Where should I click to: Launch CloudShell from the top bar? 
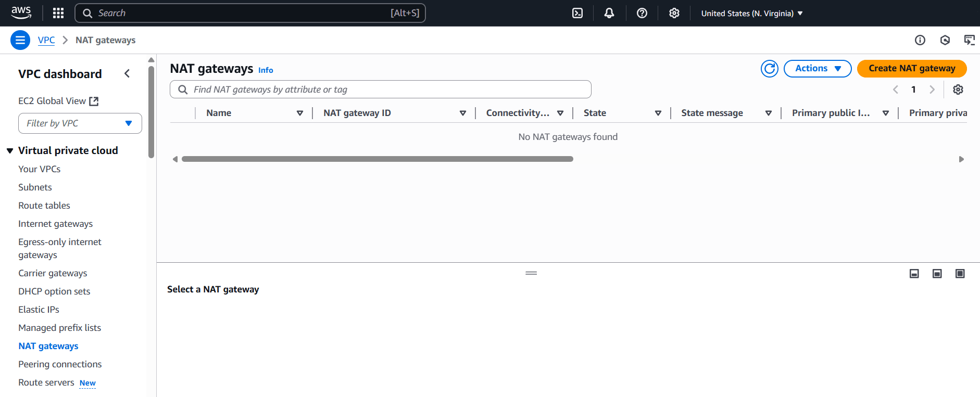[577, 13]
